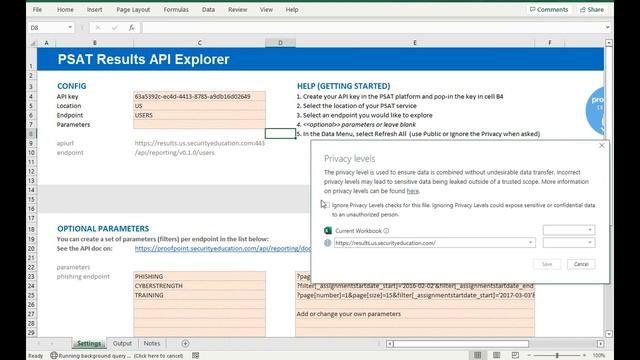This screenshot has width=640, height=360.
Task: Click the next sheet navigation arrow
Action: [51, 344]
